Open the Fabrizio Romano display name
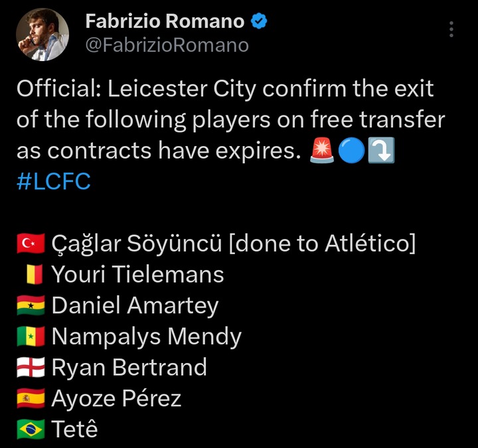 coord(165,21)
